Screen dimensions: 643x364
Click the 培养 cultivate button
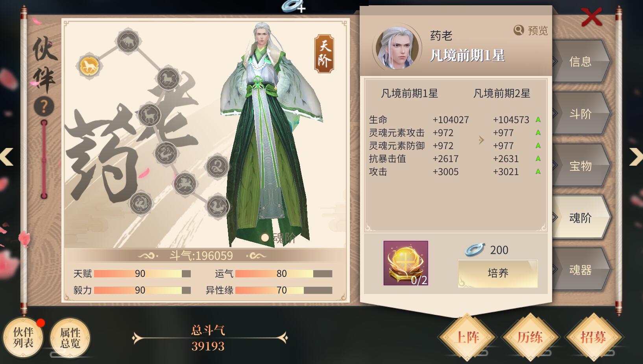(498, 273)
